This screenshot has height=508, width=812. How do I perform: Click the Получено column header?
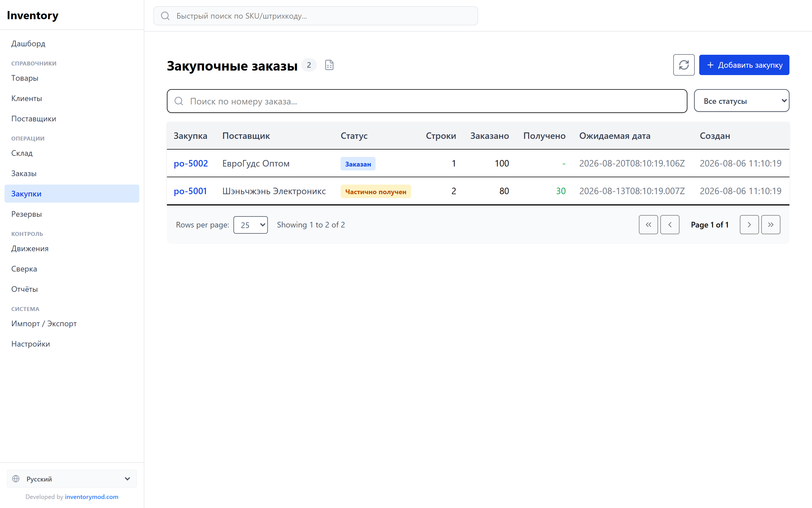click(x=544, y=136)
